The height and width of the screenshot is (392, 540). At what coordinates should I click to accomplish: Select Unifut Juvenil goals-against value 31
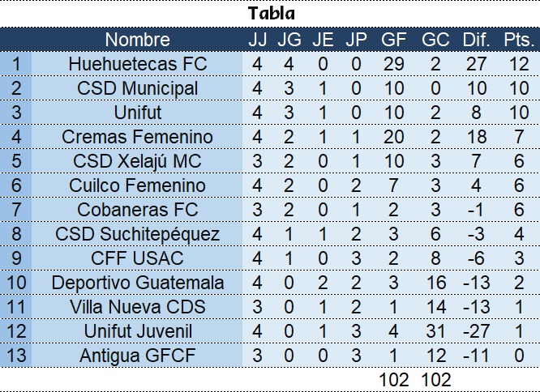coord(436,331)
